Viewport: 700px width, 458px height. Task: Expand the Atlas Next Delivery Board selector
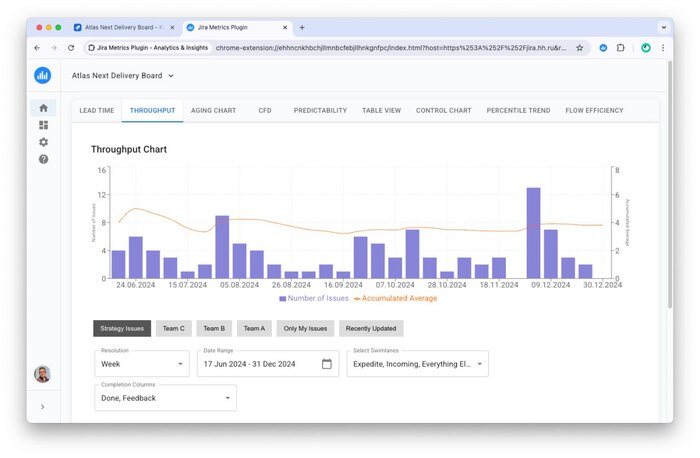123,75
